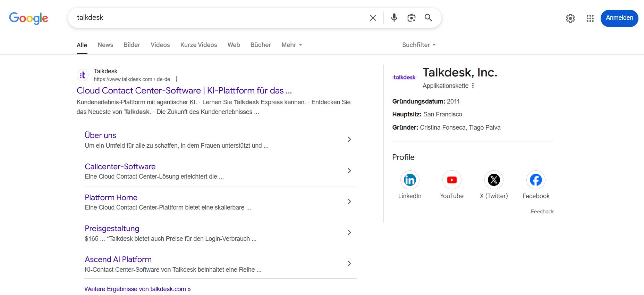644x295 pixels.
Task: Expand the Platform Home row chevron
Action: pos(349,202)
